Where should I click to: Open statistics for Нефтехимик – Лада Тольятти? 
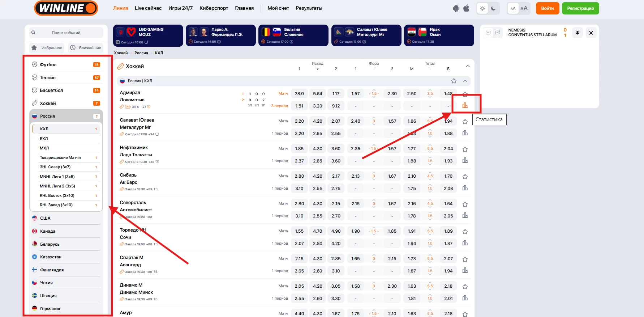click(x=465, y=161)
